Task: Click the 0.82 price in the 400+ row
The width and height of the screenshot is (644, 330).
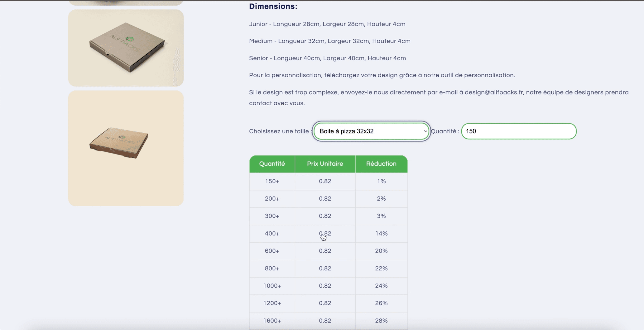Action: 325,233
